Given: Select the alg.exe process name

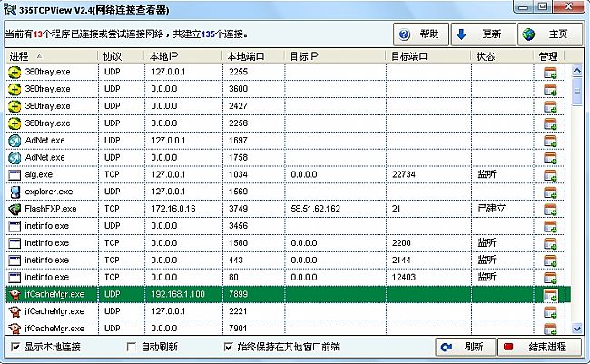Looking at the screenshot, I should [39, 174].
